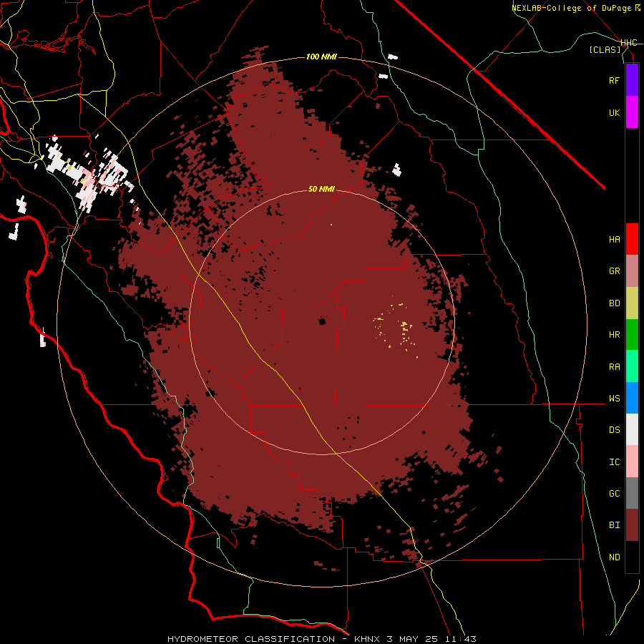Click the HA legend label
This screenshot has height=644, width=644.
tap(614, 239)
